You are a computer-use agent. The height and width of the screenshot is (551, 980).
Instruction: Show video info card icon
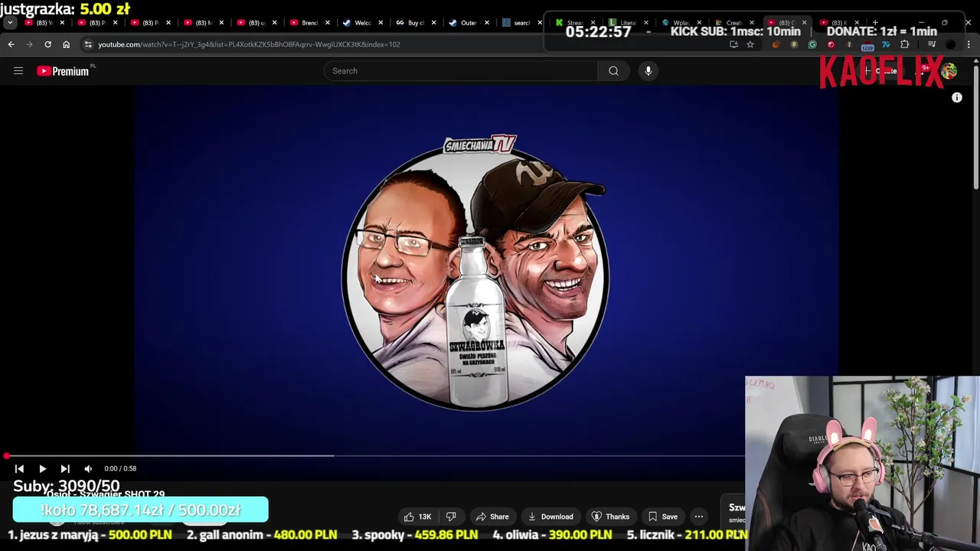coord(957,98)
